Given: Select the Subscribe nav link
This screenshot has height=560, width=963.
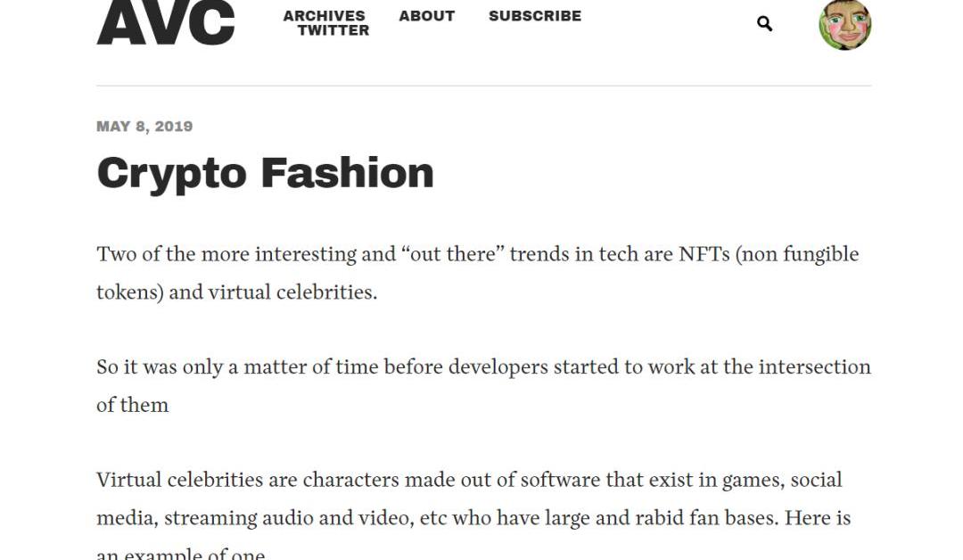Looking at the screenshot, I should 534,16.
